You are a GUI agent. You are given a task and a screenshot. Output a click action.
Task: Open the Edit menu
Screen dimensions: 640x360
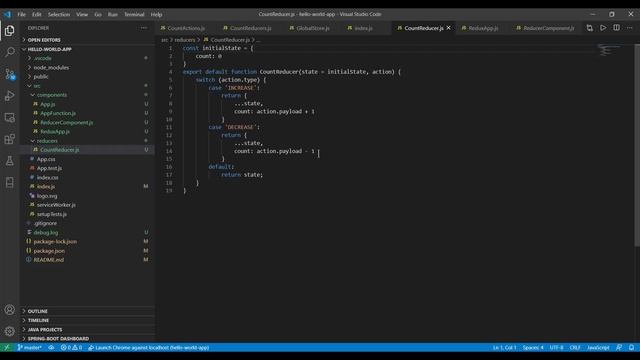click(37, 14)
